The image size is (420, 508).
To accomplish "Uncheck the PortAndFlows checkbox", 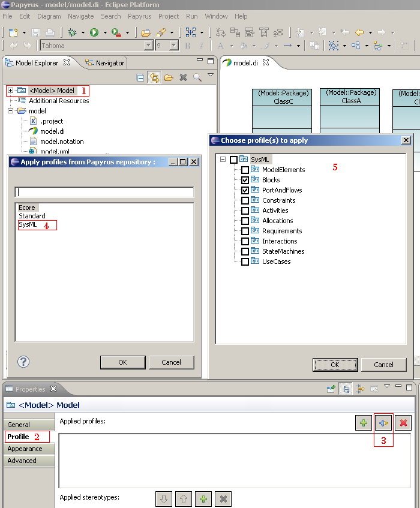I will pyautogui.click(x=245, y=190).
